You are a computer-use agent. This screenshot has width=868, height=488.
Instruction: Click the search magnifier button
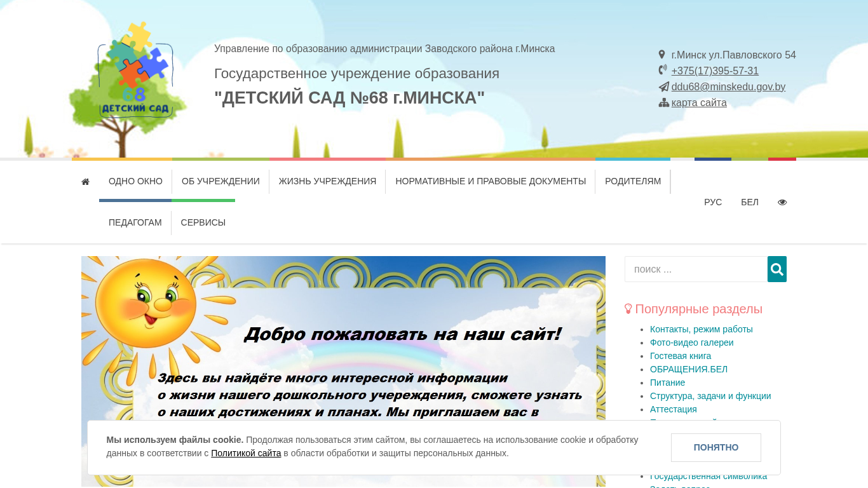pyautogui.click(x=777, y=269)
